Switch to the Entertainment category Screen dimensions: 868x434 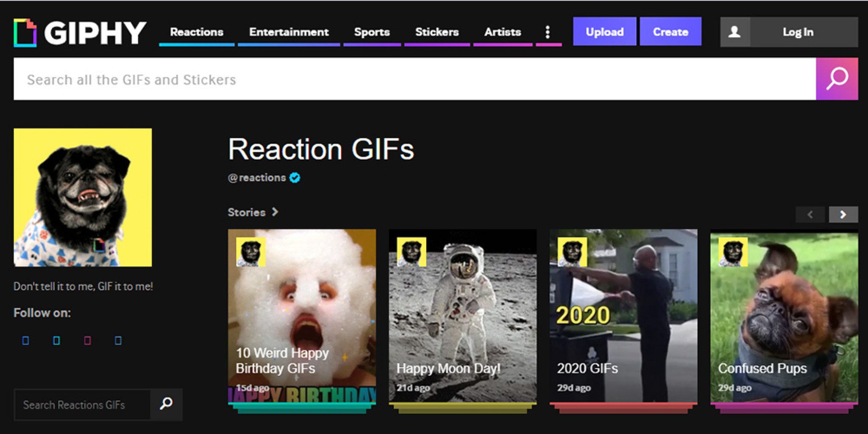pos(288,32)
